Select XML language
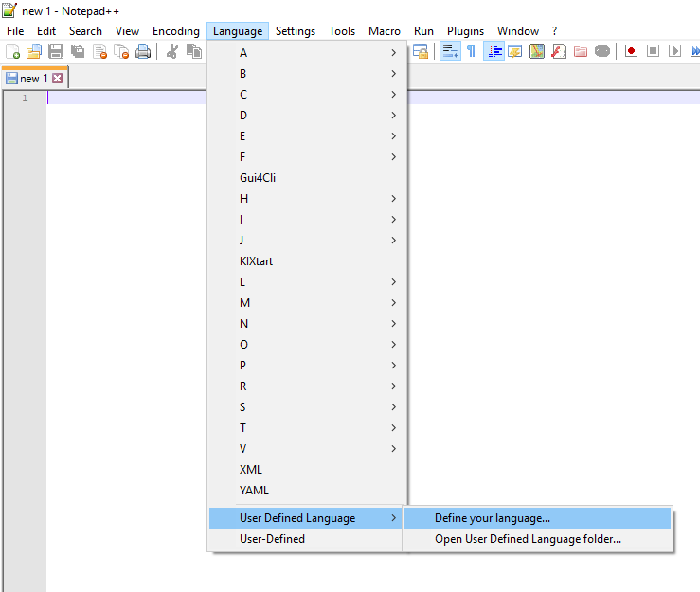Screen dimensions: 700x592 tap(308, 470)
